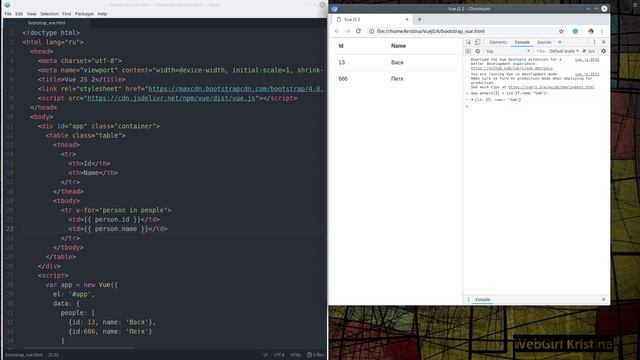Screen dimensions: 640x360
Task: Open the top JavaScript context dropdown
Action: (x=508, y=51)
